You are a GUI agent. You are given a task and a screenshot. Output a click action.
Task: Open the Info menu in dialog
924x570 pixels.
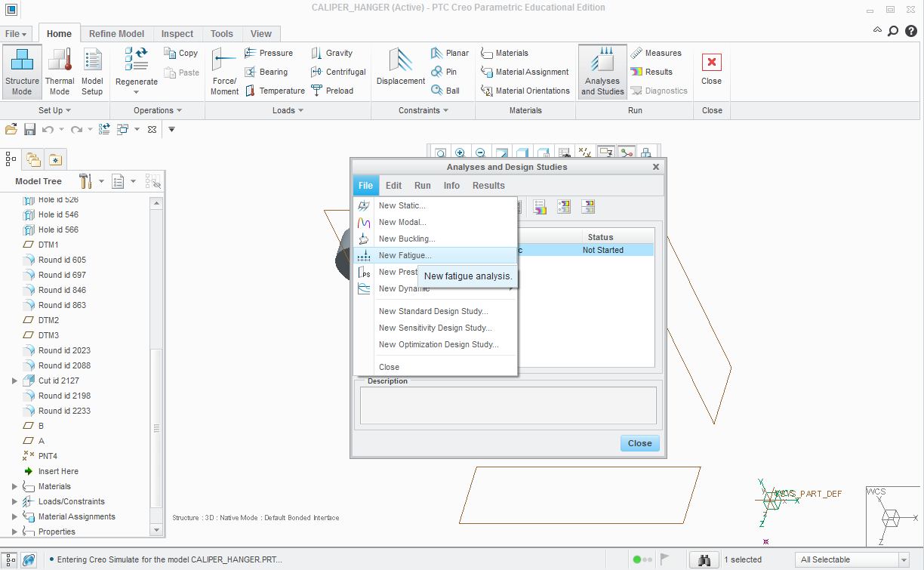tap(451, 186)
